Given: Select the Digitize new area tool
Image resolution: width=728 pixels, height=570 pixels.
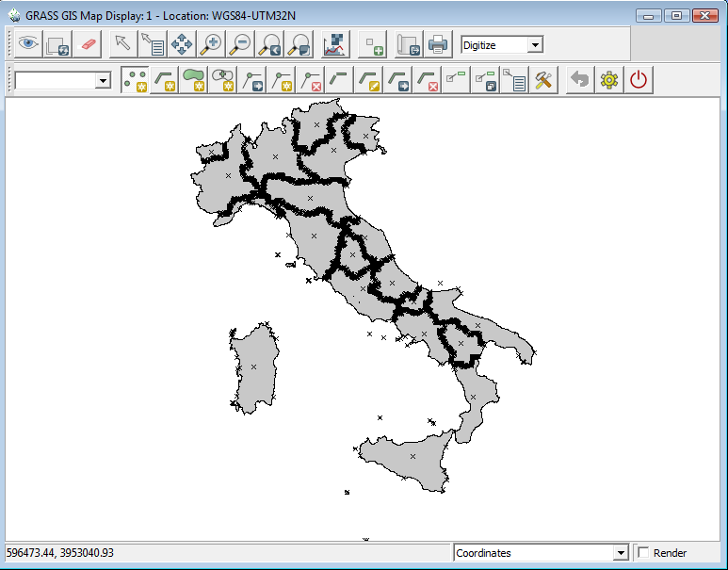Looking at the screenshot, I should click(x=194, y=80).
